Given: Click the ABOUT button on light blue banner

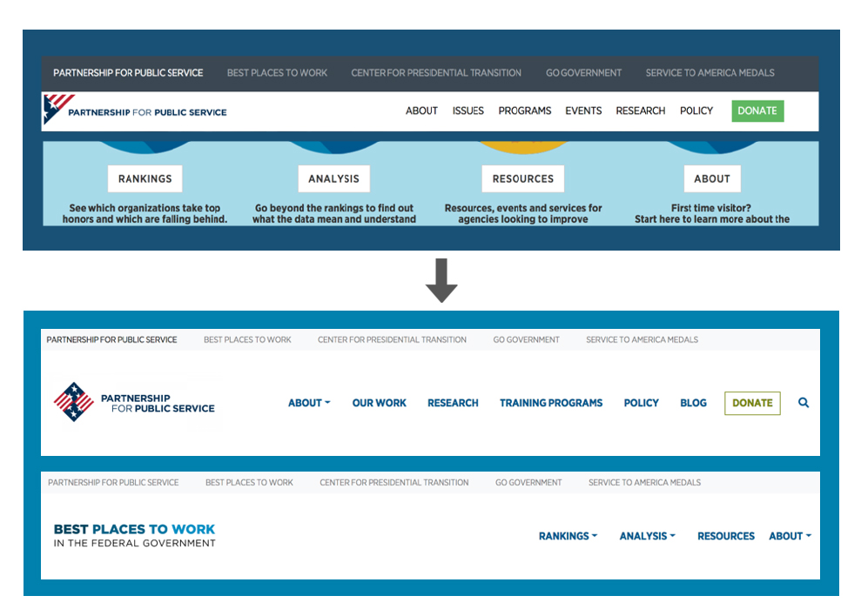Looking at the screenshot, I should [x=712, y=179].
